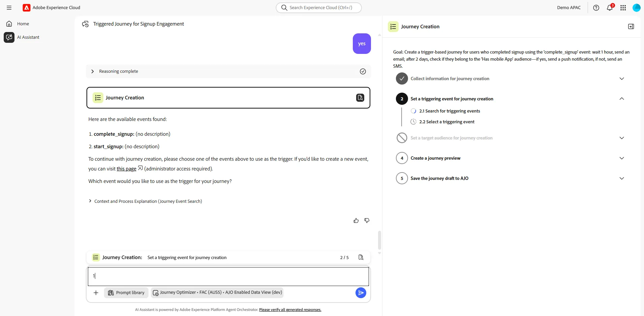Collapse Set a triggering event step
Viewport: 644px width, 316px height.
pyautogui.click(x=622, y=99)
